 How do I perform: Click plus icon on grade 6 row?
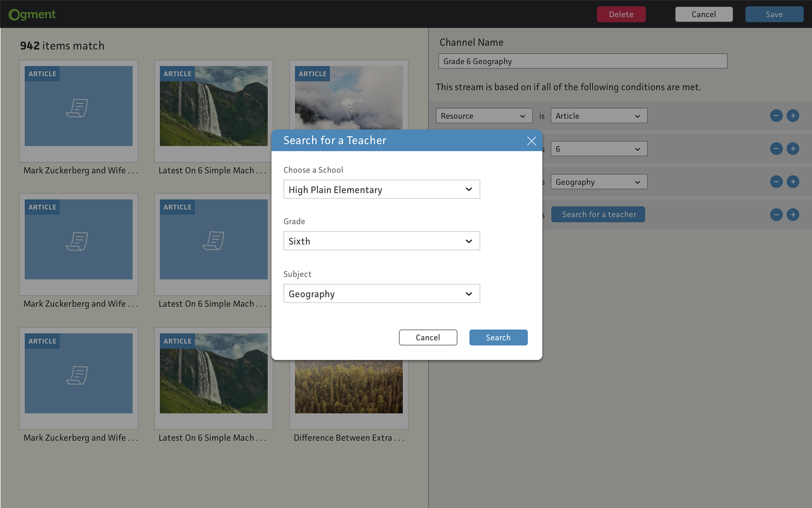(793, 149)
